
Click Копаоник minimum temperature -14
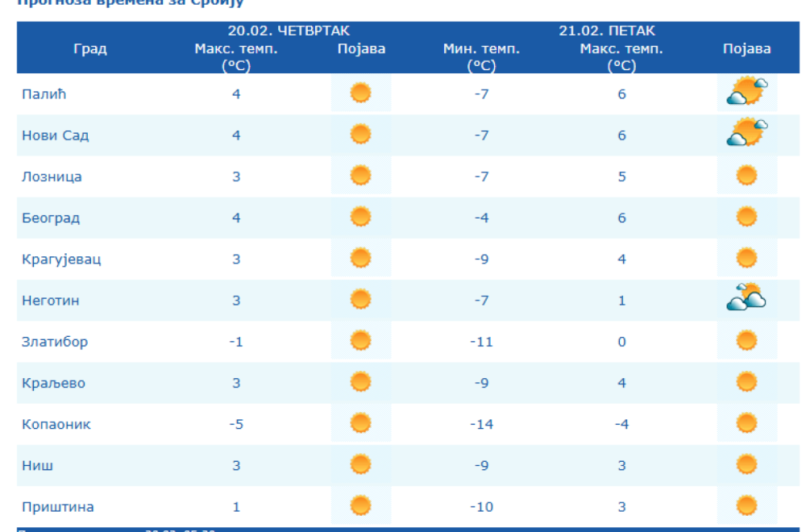click(x=481, y=424)
